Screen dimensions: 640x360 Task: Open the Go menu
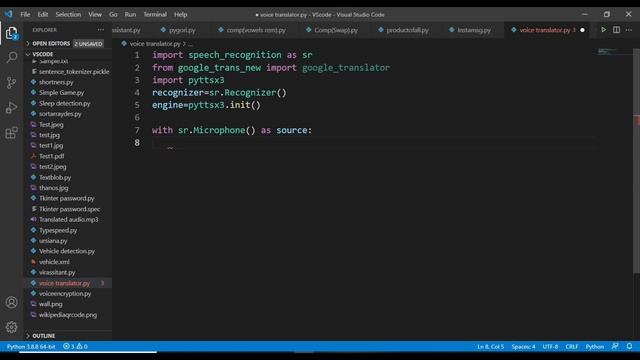coord(113,14)
